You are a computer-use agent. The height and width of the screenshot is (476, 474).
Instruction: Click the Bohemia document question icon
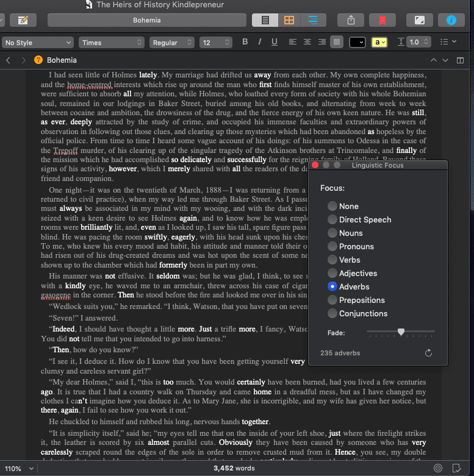point(38,60)
